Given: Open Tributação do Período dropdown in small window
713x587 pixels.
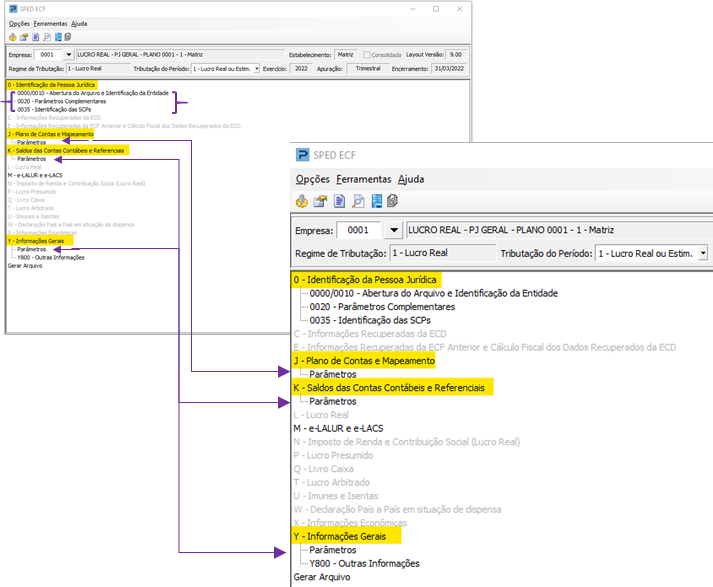Looking at the screenshot, I should 257,69.
